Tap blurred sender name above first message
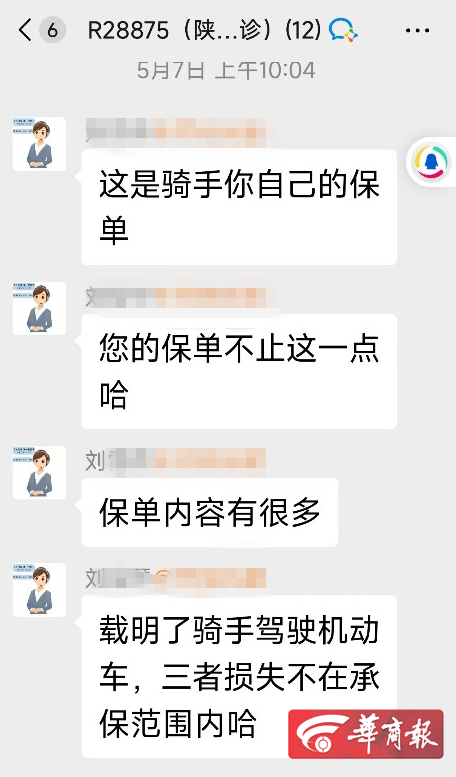The width and height of the screenshot is (456, 777). pos(176,132)
